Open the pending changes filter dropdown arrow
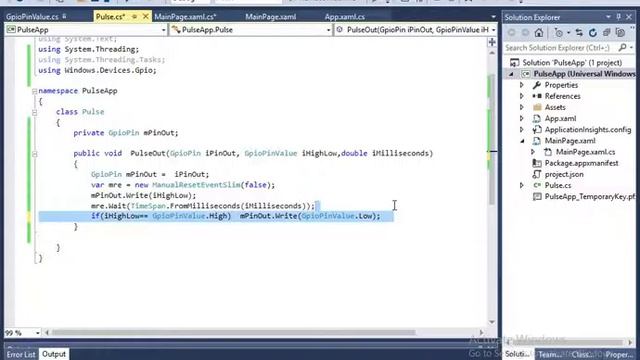Screen dimensions: 640x360 click(568, 33)
